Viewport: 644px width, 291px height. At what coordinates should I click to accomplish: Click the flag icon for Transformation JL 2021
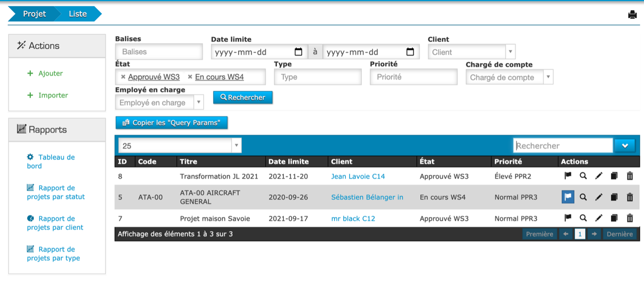pyautogui.click(x=568, y=176)
